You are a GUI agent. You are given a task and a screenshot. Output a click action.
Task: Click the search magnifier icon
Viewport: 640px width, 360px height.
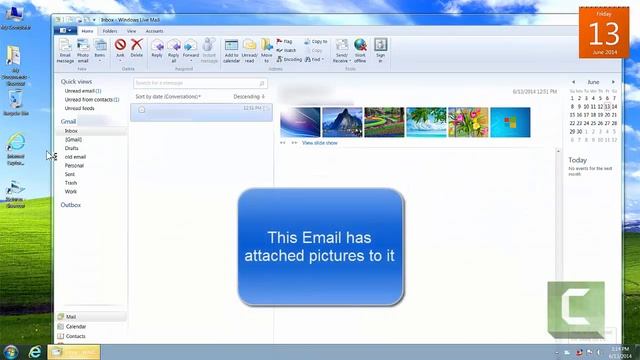click(x=262, y=83)
